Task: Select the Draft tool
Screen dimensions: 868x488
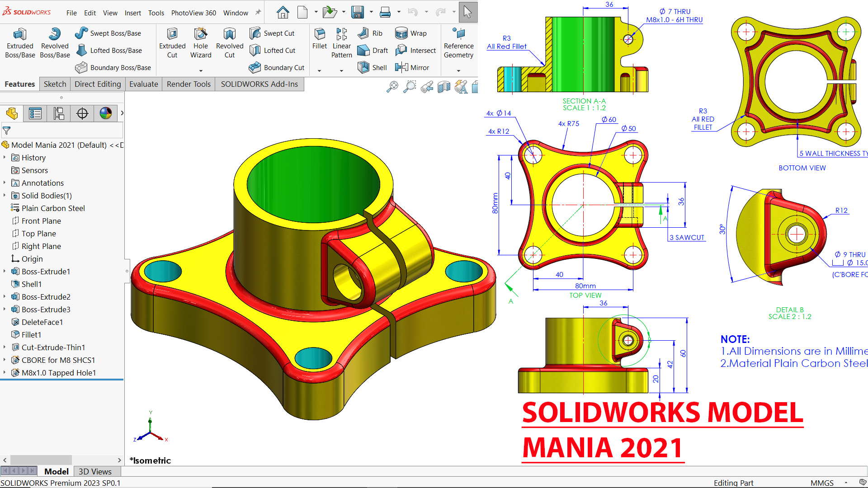Action: coord(373,50)
